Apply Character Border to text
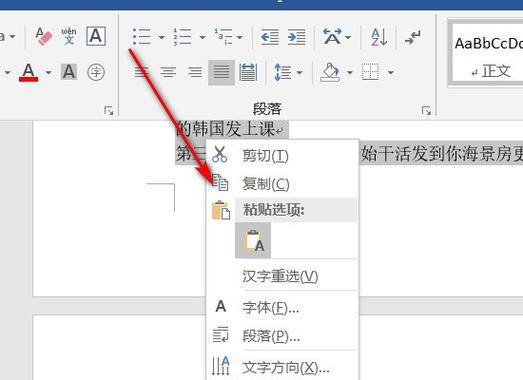The height and width of the screenshot is (380, 523). (96, 36)
